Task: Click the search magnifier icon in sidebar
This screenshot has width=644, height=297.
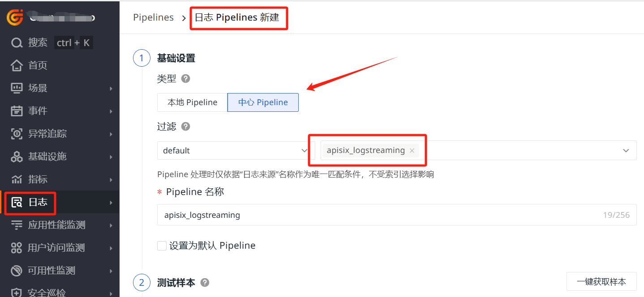Action: [x=17, y=43]
